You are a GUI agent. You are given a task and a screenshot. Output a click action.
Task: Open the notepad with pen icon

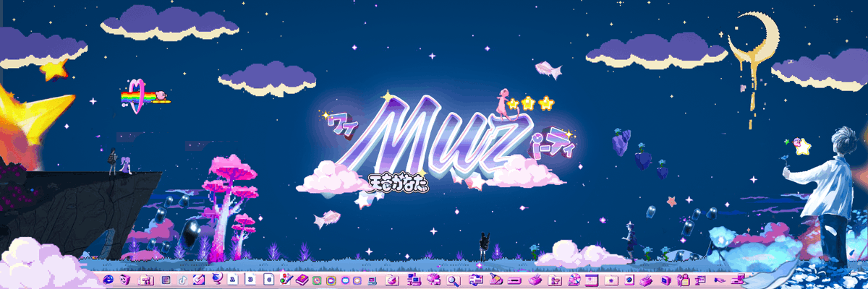coord(199,280)
